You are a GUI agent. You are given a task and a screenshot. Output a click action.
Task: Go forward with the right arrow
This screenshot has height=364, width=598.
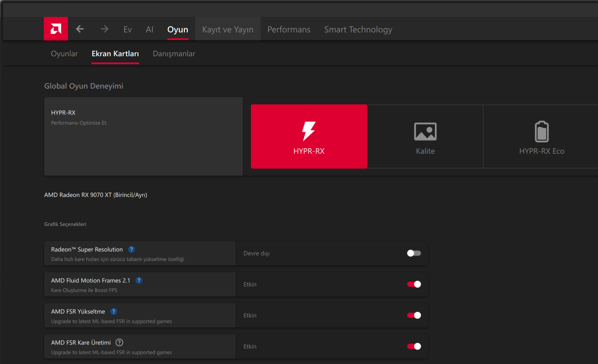coord(105,29)
